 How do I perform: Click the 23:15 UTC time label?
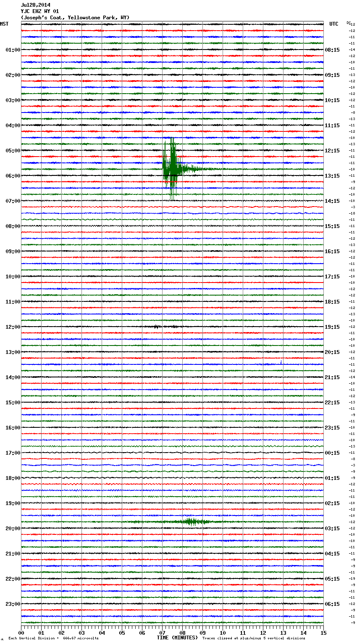point(332,428)
